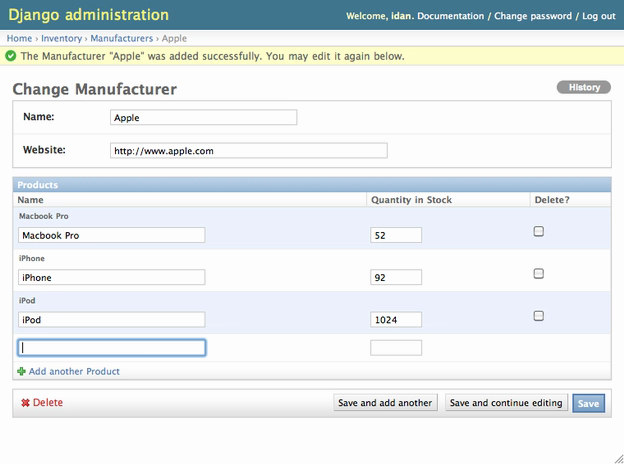624x464 pixels.
Task: Click the window resize grip in the corner
Action: tap(619, 458)
